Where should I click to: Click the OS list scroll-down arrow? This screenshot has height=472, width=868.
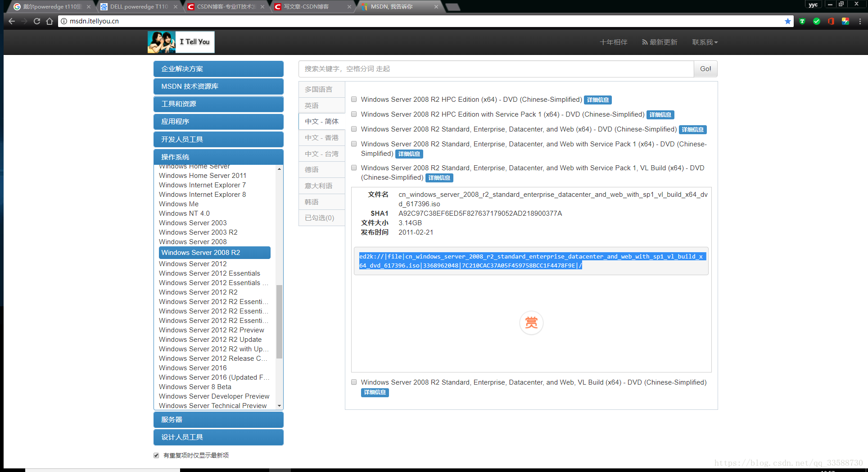coord(280,406)
